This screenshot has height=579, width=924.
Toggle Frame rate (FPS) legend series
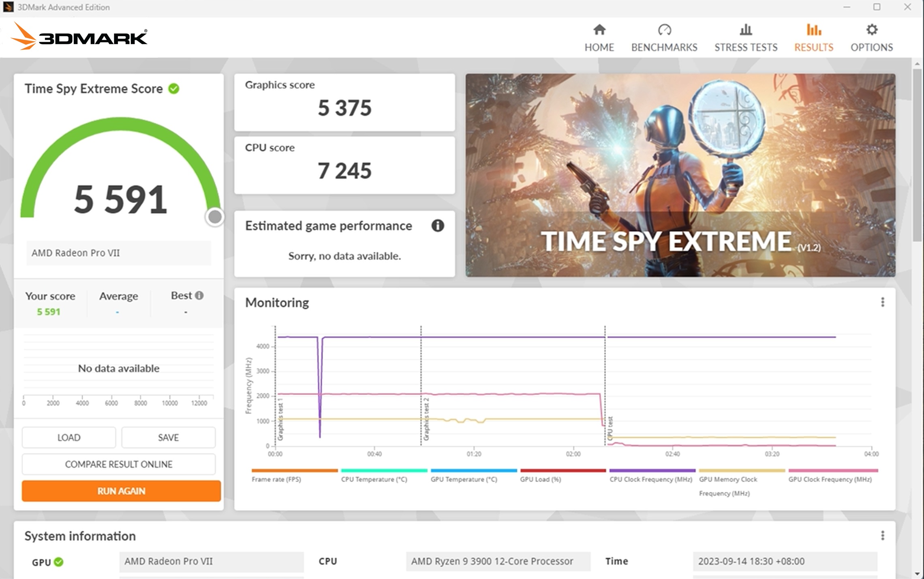(294, 475)
